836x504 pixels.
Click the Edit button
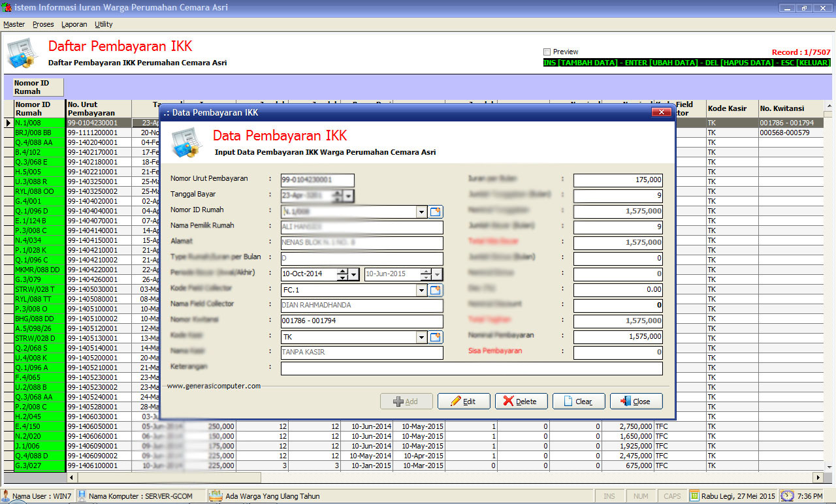tap(464, 402)
